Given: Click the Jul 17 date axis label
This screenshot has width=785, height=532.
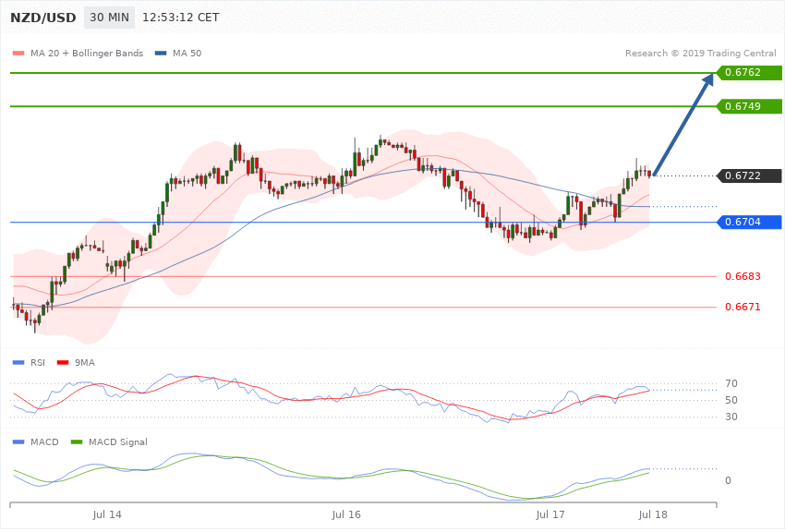Looking at the screenshot, I should click(550, 515).
